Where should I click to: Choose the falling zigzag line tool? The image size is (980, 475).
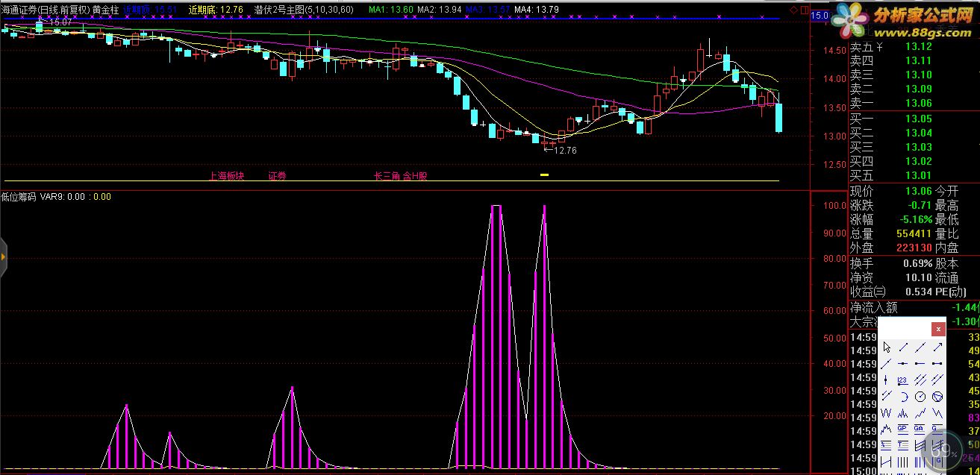coord(937,412)
